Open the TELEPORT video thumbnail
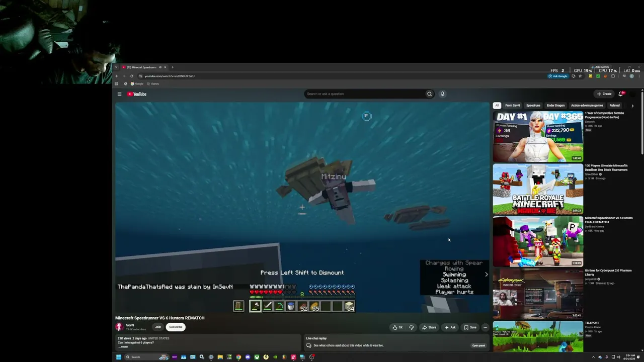The height and width of the screenshot is (362, 644). (538, 336)
